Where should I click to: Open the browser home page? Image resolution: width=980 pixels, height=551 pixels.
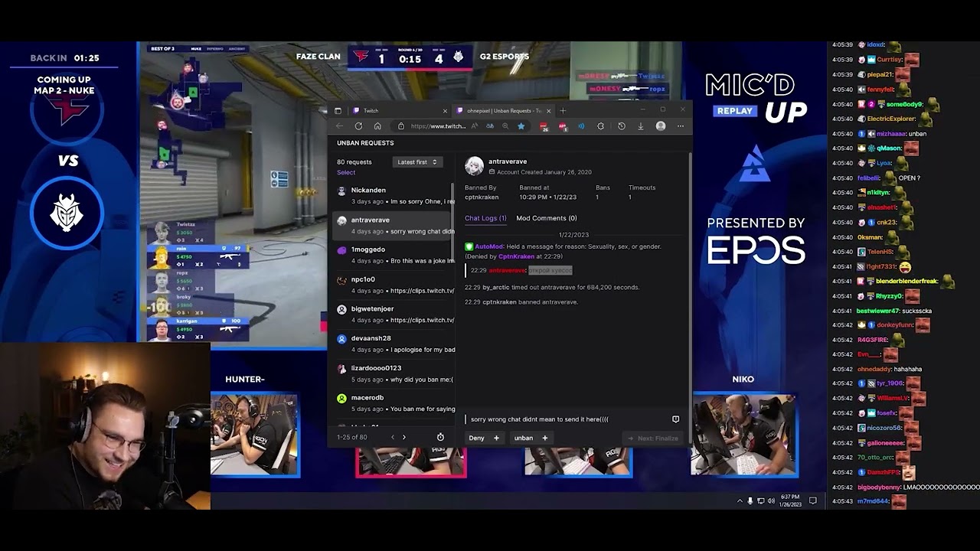click(377, 126)
